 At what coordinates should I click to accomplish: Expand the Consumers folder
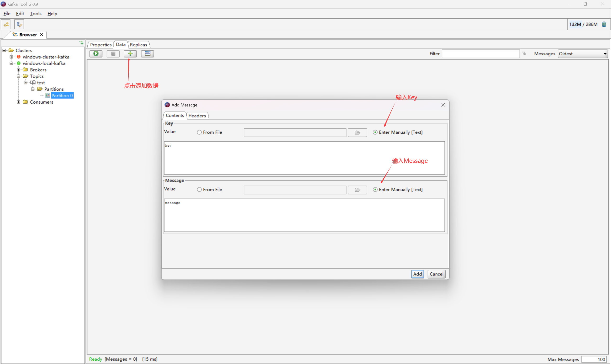(x=18, y=102)
